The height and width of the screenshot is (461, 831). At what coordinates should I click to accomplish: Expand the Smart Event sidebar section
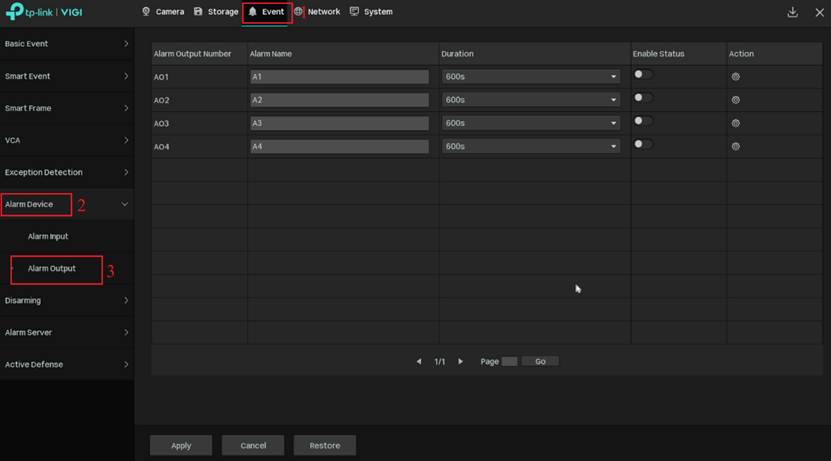(x=66, y=76)
